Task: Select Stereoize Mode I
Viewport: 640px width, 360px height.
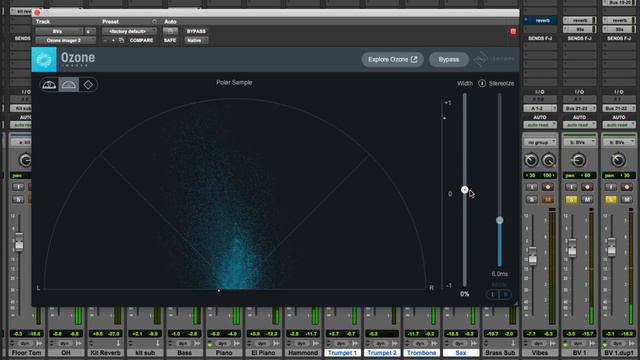Action: pos(492,294)
